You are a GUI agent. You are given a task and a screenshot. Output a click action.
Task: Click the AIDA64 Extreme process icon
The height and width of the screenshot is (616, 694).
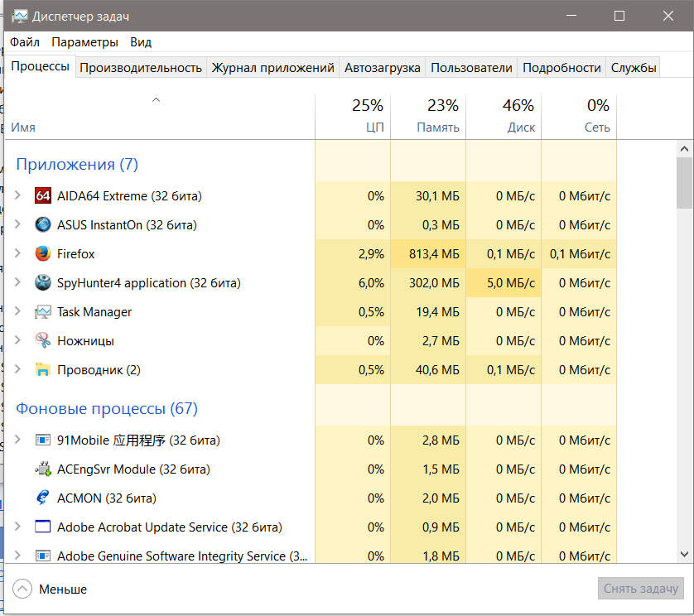[43, 196]
